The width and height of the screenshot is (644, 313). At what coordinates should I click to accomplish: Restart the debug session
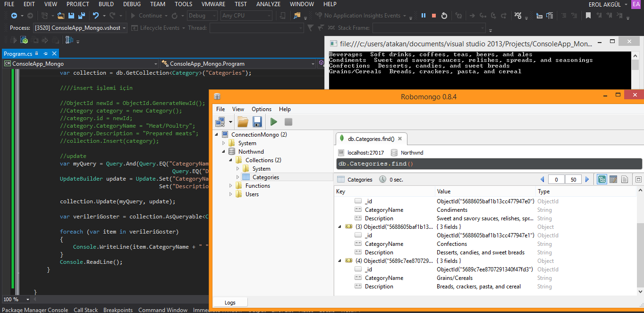pos(444,16)
